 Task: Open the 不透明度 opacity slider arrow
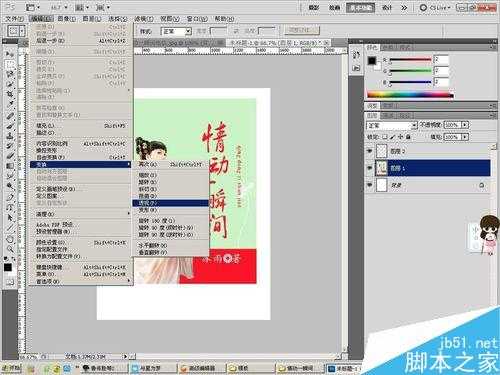(x=465, y=125)
